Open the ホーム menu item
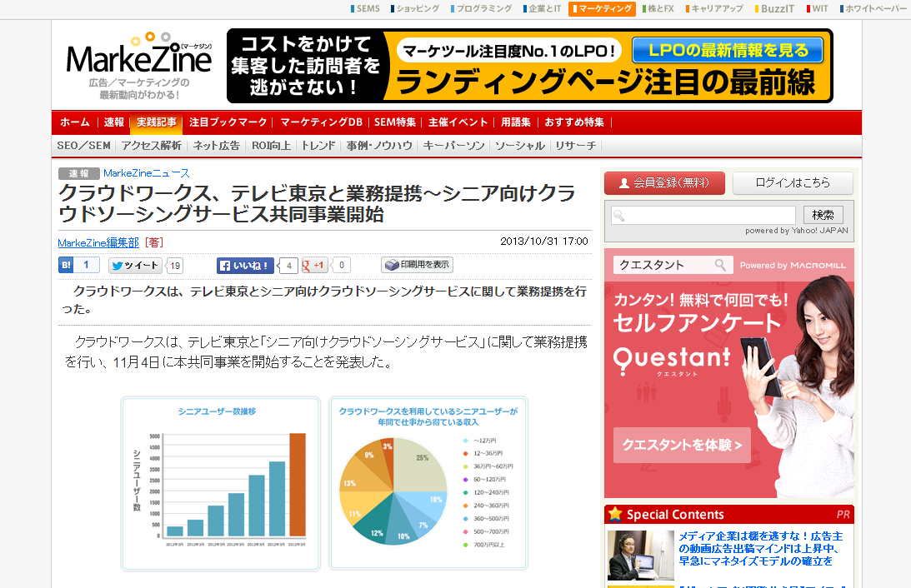This screenshot has width=911, height=588. [x=75, y=122]
